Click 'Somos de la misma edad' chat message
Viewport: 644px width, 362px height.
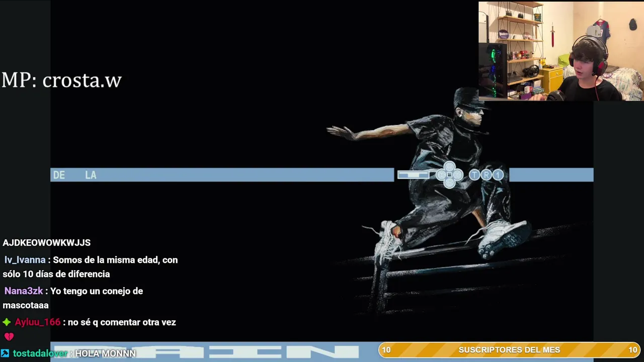[x=91, y=267]
